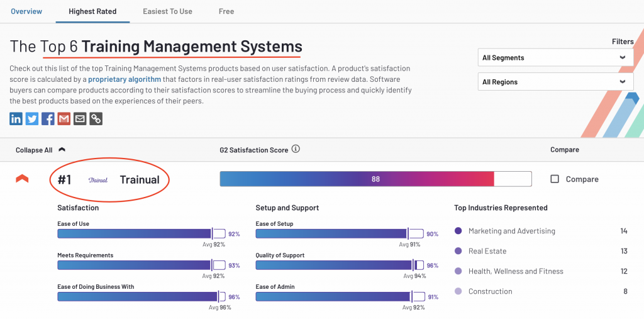
Task: Copy the page link with chain icon
Action: pyautogui.click(x=96, y=118)
